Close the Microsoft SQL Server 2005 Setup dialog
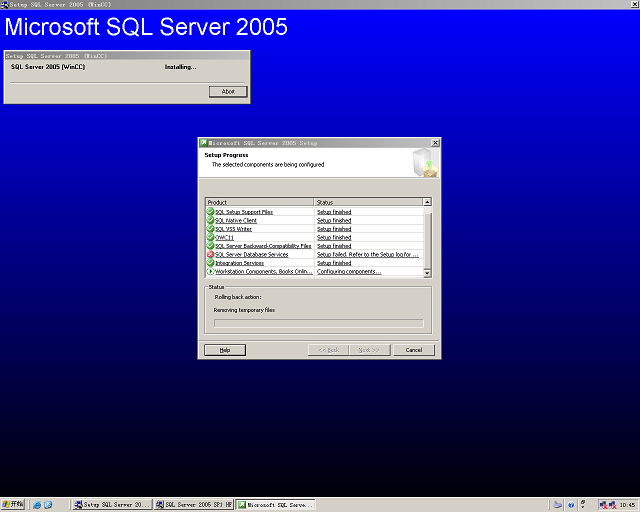640x512 pixels. coord(435,143)
